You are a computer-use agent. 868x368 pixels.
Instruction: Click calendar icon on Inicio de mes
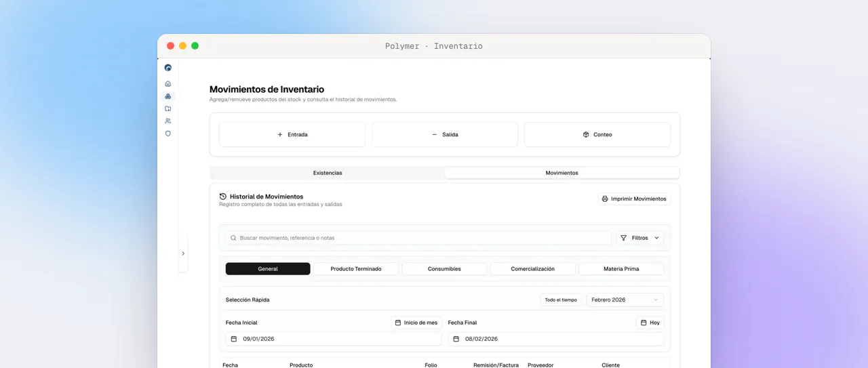398,323
